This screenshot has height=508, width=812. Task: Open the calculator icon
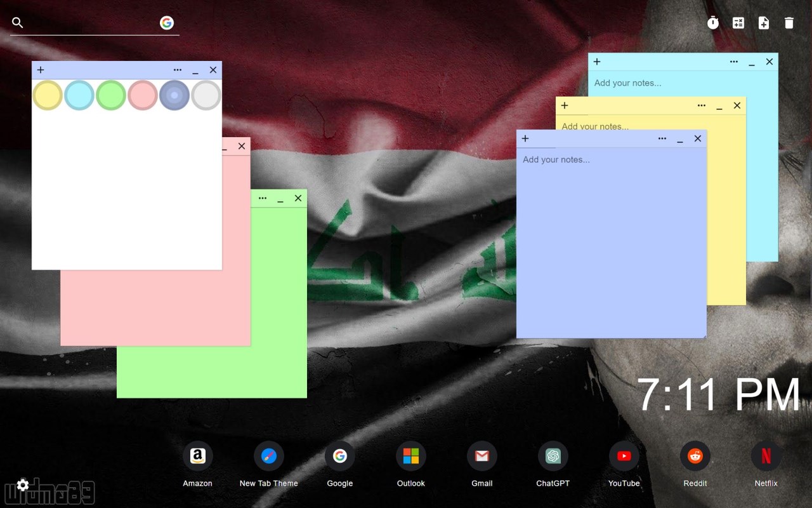738,23
